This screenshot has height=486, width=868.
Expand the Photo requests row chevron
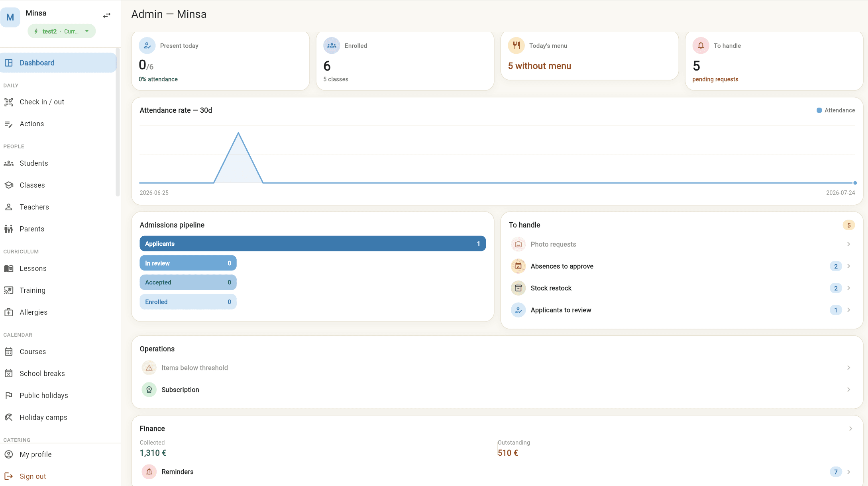pos(848,244)
